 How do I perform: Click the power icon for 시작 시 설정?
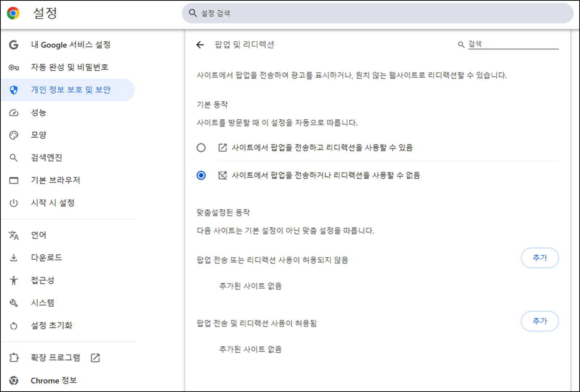click(14, 203)
